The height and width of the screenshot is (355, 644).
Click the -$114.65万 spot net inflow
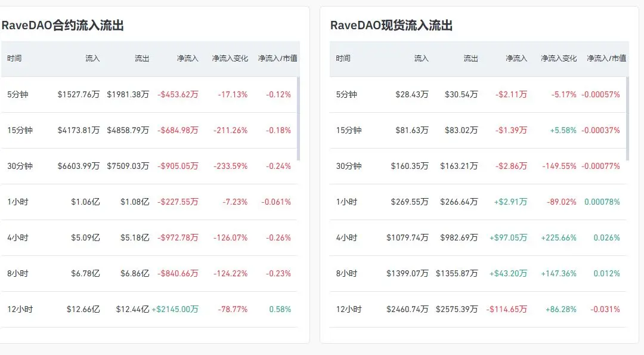click(x=506, y=309)
